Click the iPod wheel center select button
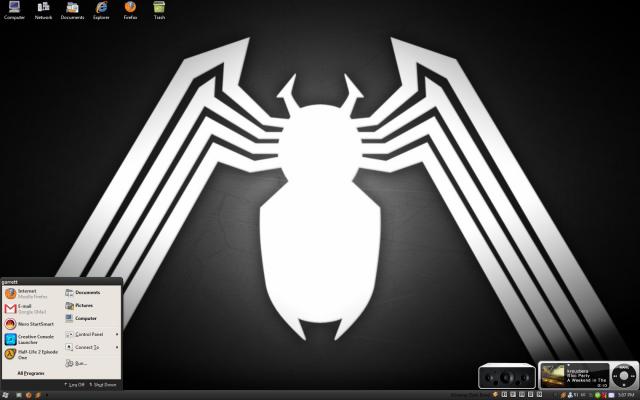This screenshot has height=400, width=640. [x=624, y=376]
